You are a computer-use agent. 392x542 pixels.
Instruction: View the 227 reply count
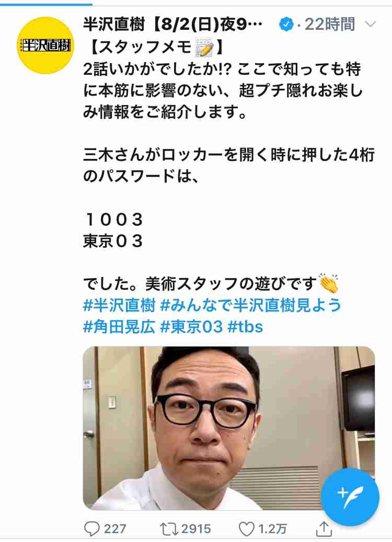115,529
